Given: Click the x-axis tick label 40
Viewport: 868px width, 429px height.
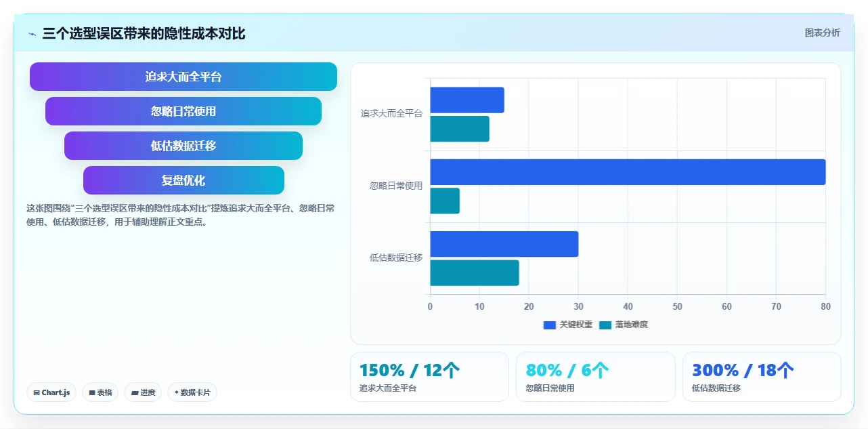Looking at the screenshot, I should 628,306.
